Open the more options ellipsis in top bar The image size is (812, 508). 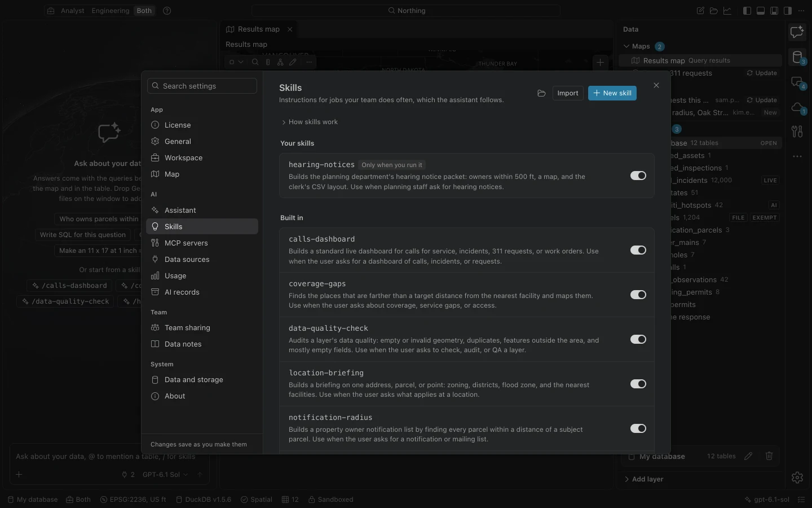pos(801,11)
